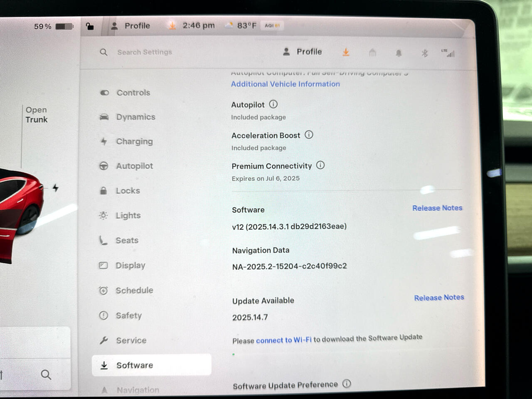Click the 83°F temperature reading
The image size is (532, 399).
pyautogui.click(x=246, y=26)
